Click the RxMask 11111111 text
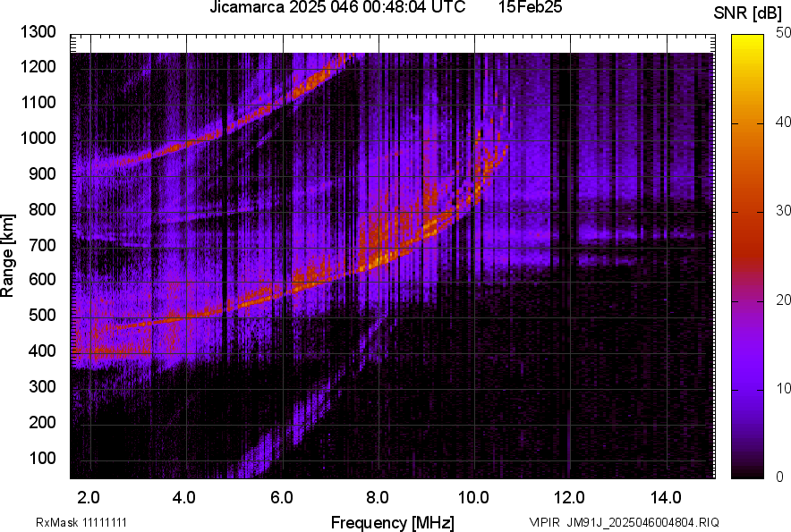Screen dimensions: 791x532 (81, 522)
